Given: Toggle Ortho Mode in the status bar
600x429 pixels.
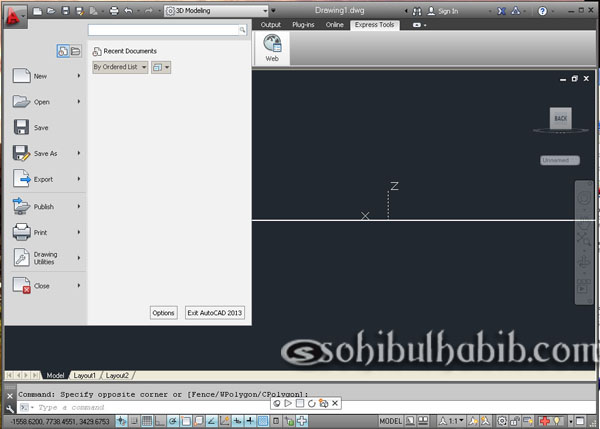Looking at the screenshot, I should tap(160, 421).
